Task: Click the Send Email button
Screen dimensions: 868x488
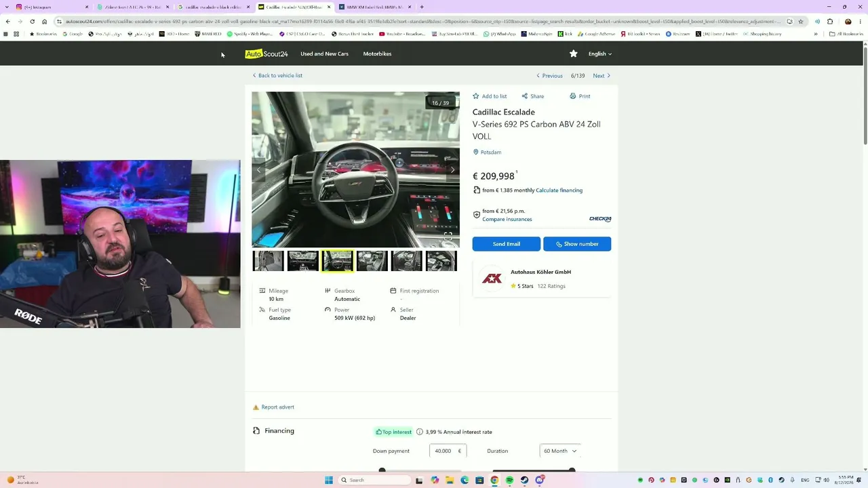Action: pos(507,244)
